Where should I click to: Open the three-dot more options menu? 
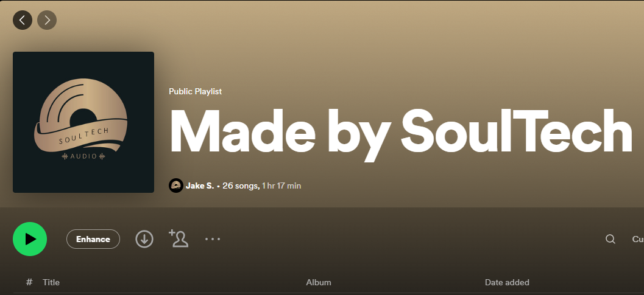point(213,239)
